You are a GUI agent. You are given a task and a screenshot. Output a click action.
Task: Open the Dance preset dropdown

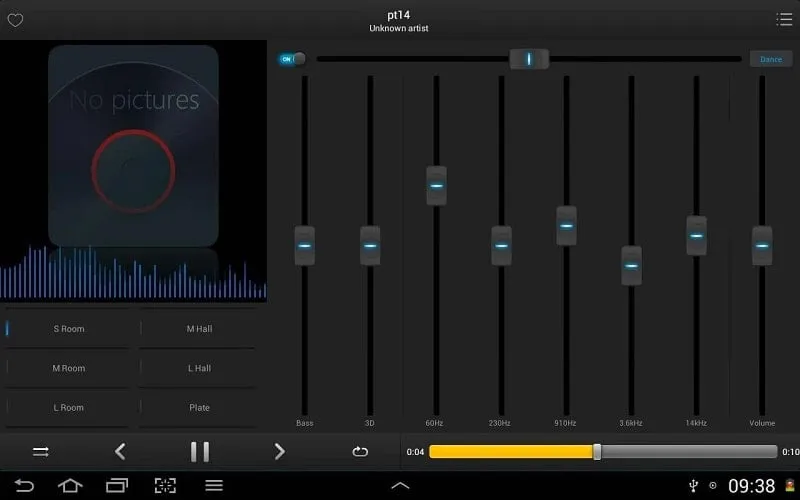[x=770, y=59]
